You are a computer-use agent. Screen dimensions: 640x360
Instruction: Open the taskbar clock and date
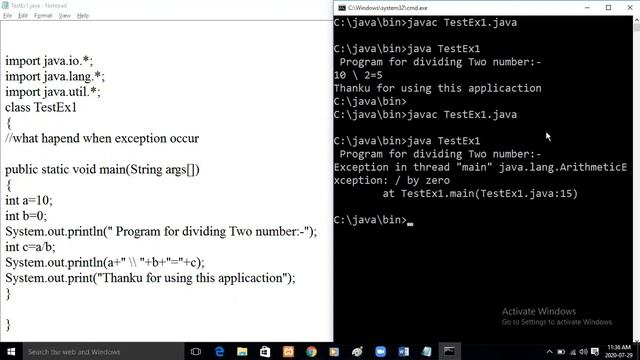619,351
